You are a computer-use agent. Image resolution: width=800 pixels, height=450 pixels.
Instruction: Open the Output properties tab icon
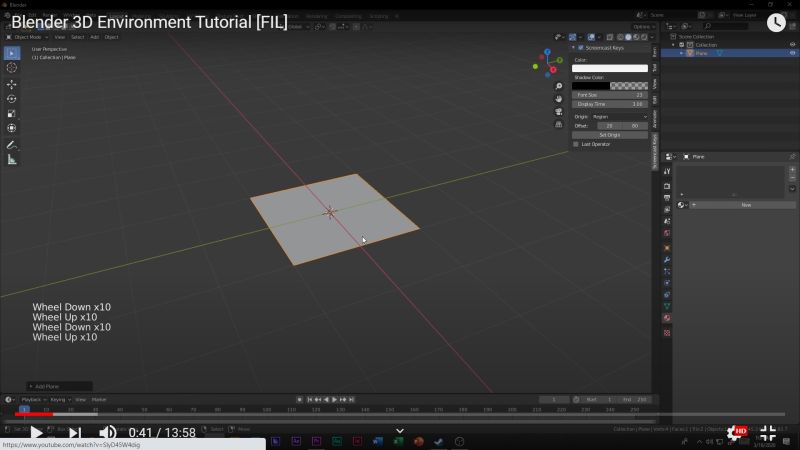[x=667, y=198]
